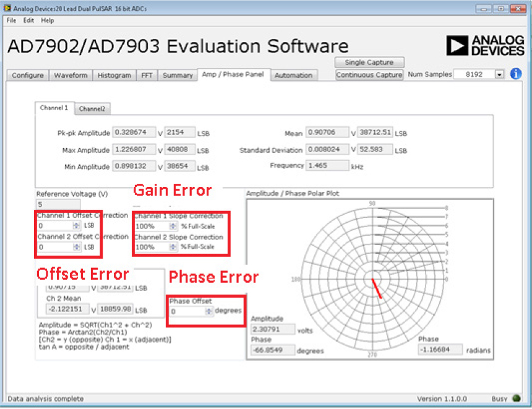The height and width of the screenshot is (409, 532).
Task: Click the Analog Devices logo
Action: (485, 46)
